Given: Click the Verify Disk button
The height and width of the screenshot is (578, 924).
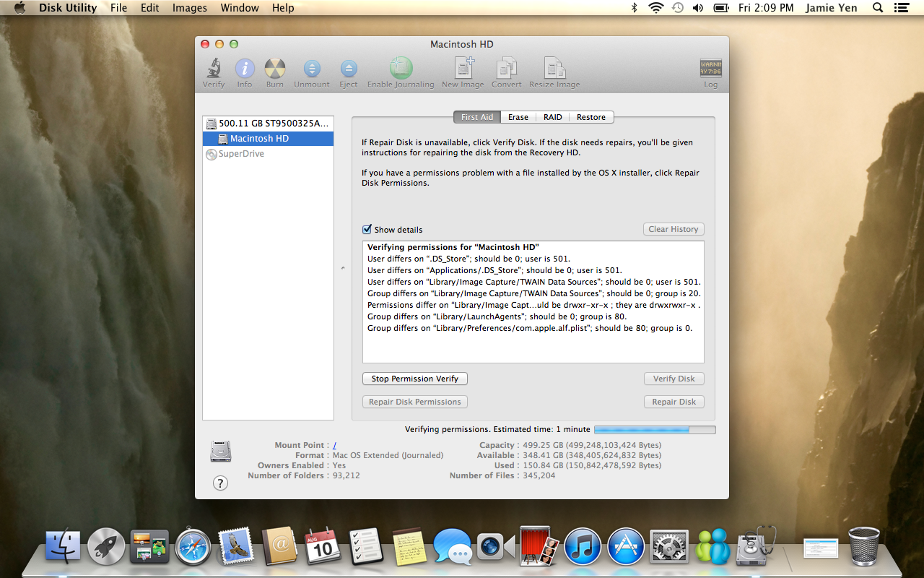Looking at the screenshot, I should [674, 379].
